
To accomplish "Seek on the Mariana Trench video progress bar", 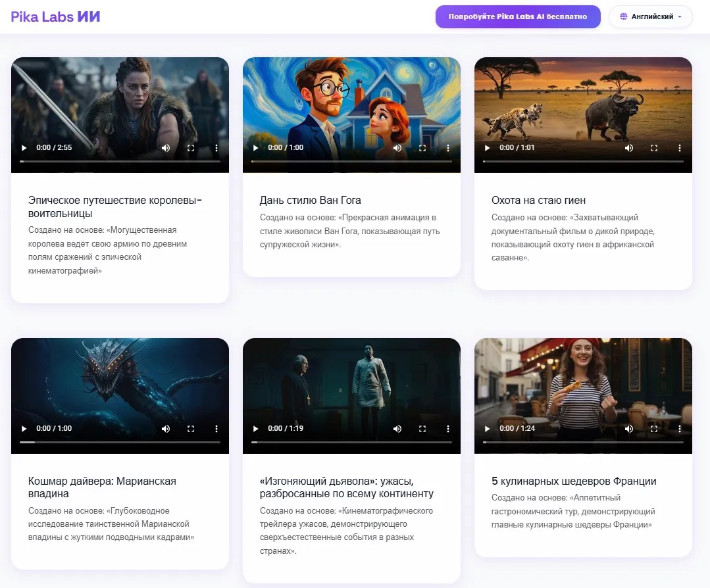I will tap(120, 442).
